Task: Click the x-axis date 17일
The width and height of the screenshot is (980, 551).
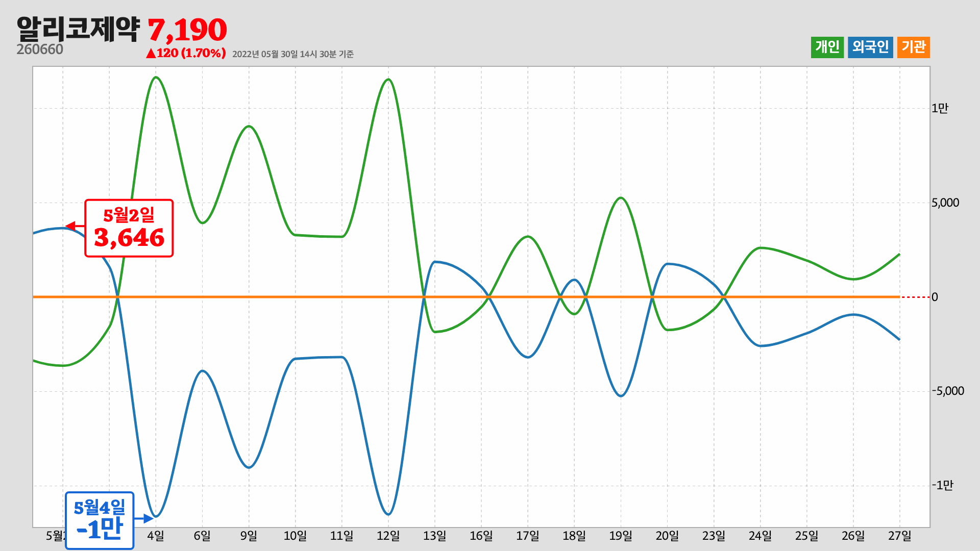Action: click(528, 536)
